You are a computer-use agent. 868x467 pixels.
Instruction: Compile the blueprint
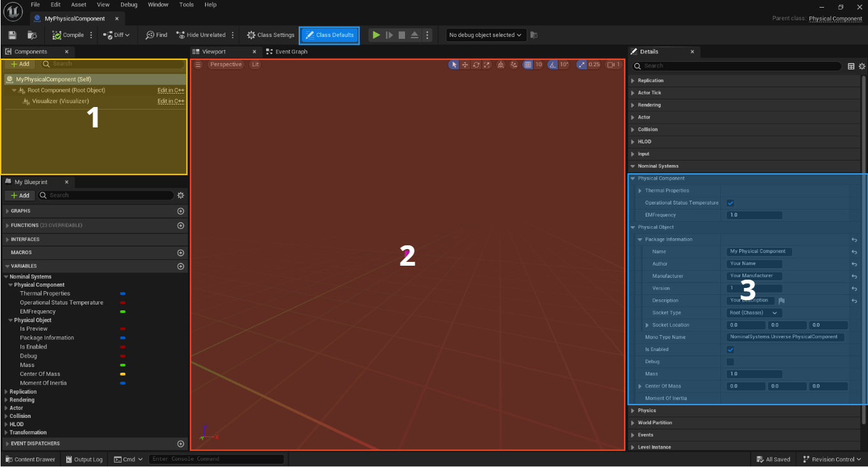click(68, 35)
